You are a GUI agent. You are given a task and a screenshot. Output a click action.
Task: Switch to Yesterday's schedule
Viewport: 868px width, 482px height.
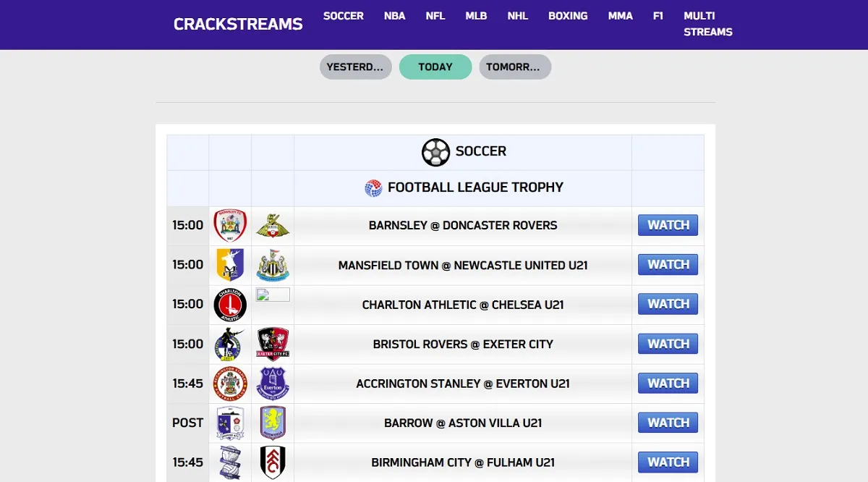point(356,67)
